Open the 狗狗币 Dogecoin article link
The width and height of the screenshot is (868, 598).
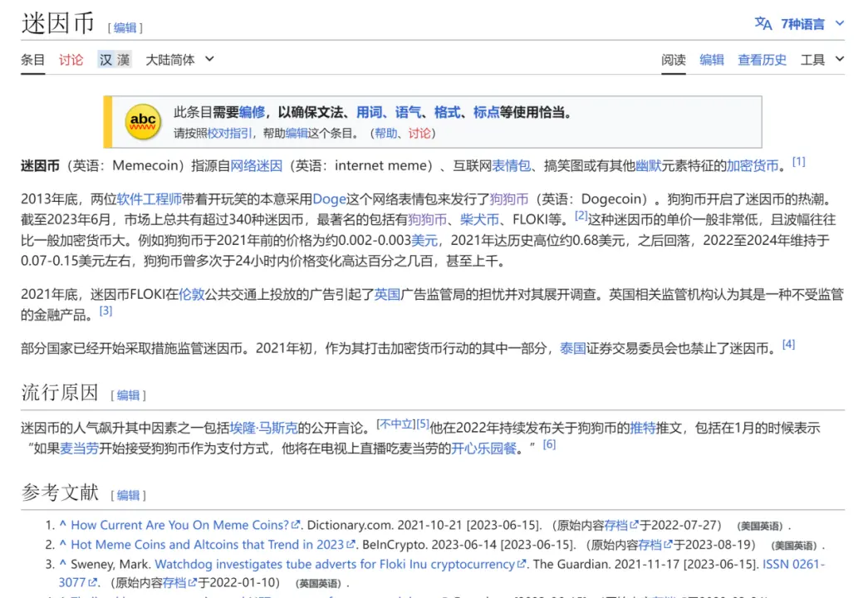[x=508, y=199]
